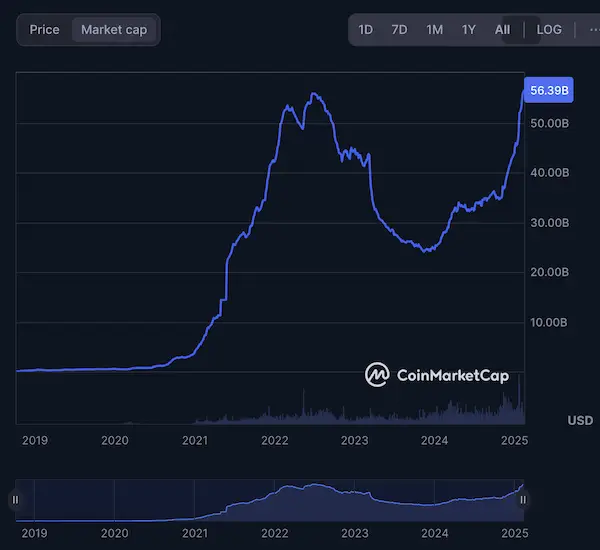The image size is (600, 550).
Task: Select the Market cap tab
Action: point(114,30)
